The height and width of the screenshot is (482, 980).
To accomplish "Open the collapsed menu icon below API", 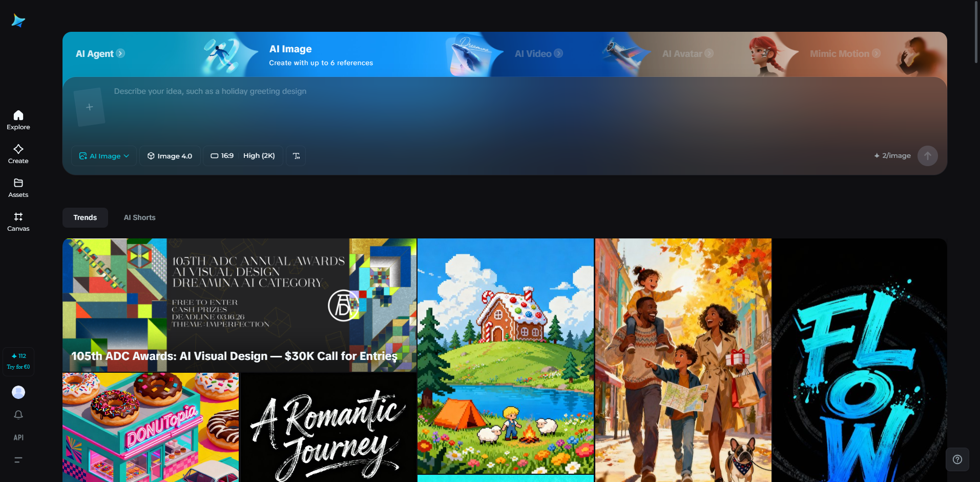I will coord(18,460).
